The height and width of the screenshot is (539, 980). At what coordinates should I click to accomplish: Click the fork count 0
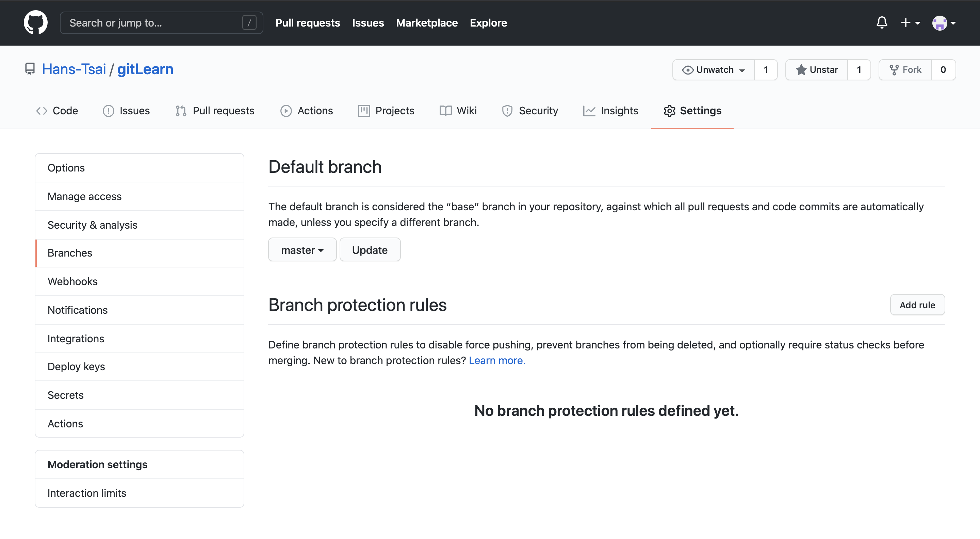point(943,70)
